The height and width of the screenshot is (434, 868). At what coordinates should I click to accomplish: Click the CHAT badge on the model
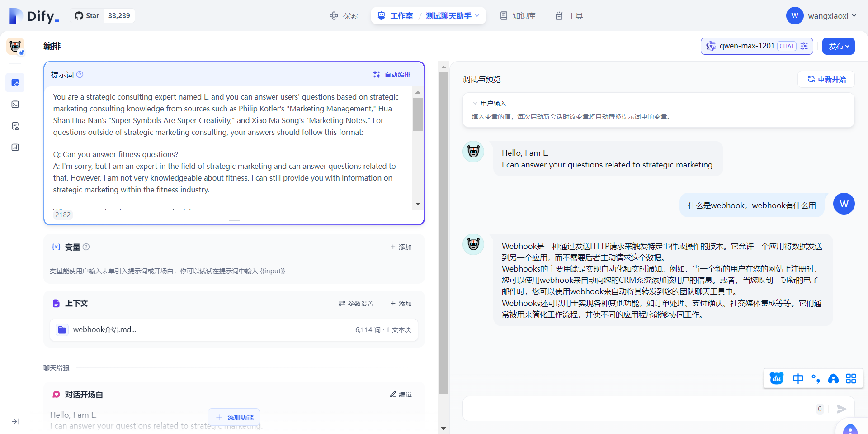click(787, 46)
